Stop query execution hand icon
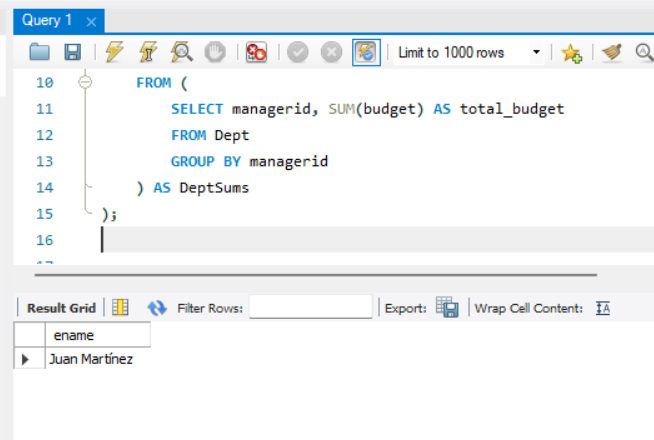This screenshot has height=440, width=654. [215, 53]
